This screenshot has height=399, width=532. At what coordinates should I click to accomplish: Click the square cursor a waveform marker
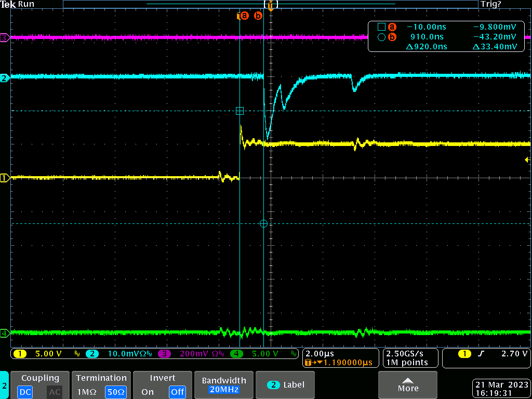(240, 111)
